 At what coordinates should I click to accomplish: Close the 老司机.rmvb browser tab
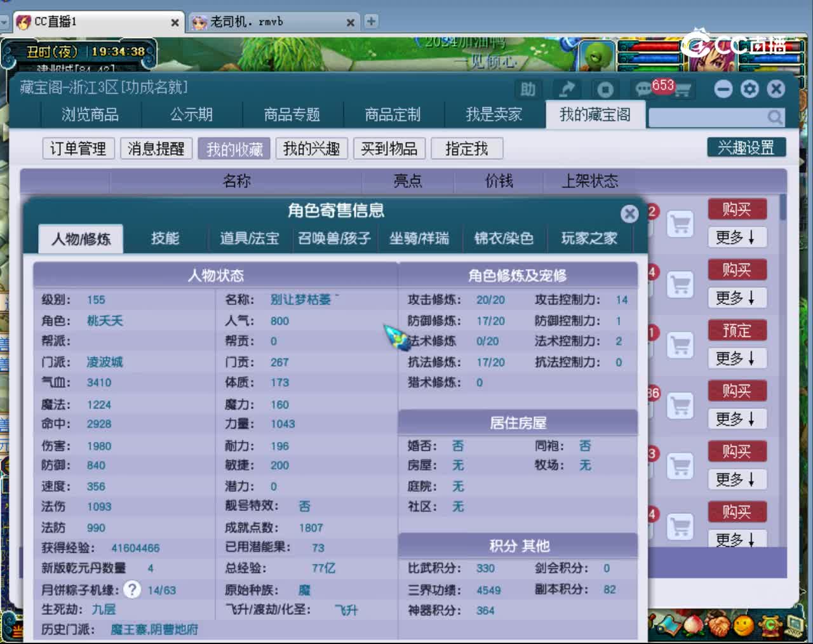[350, 22]
